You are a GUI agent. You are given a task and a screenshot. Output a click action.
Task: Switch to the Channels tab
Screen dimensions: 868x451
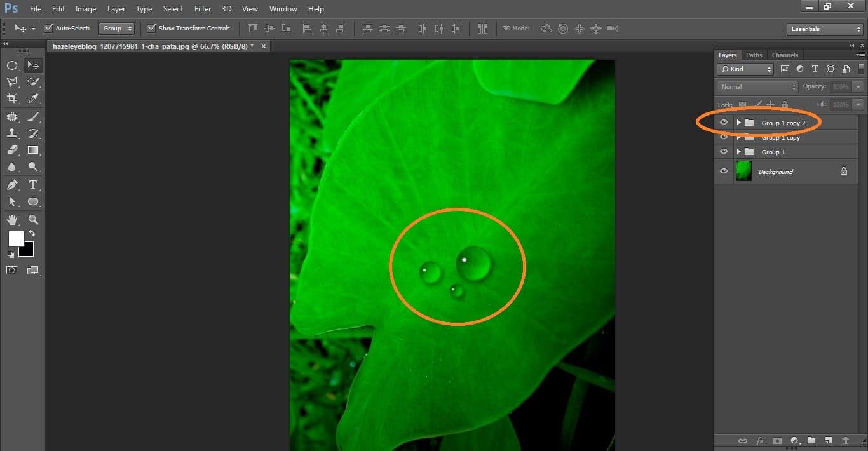click(x=785, y=55)
